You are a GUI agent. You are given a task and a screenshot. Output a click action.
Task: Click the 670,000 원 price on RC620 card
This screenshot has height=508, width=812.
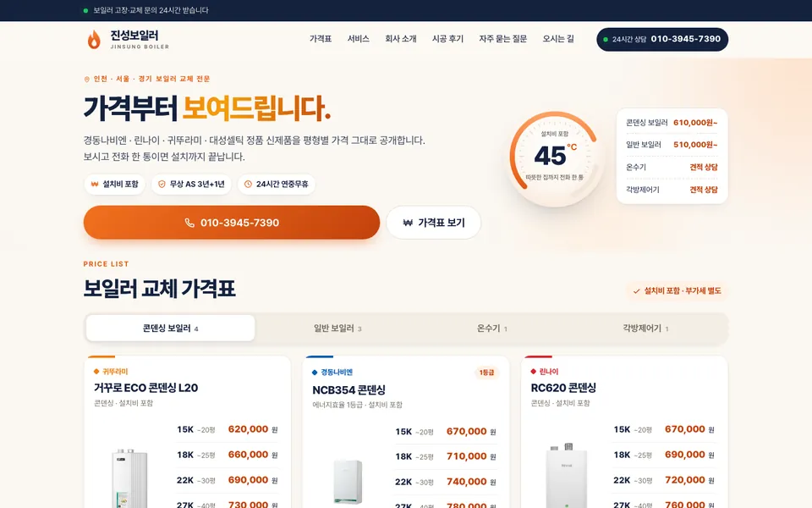tap(690, 429)
